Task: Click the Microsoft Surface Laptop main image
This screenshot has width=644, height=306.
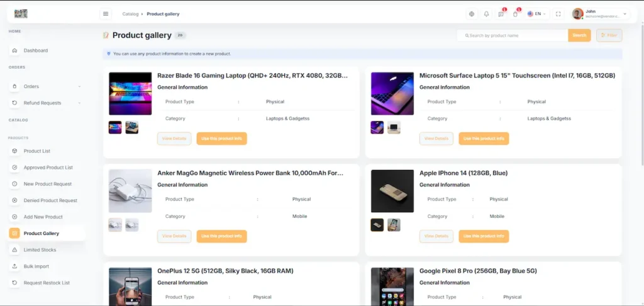Action: point(392,94)
